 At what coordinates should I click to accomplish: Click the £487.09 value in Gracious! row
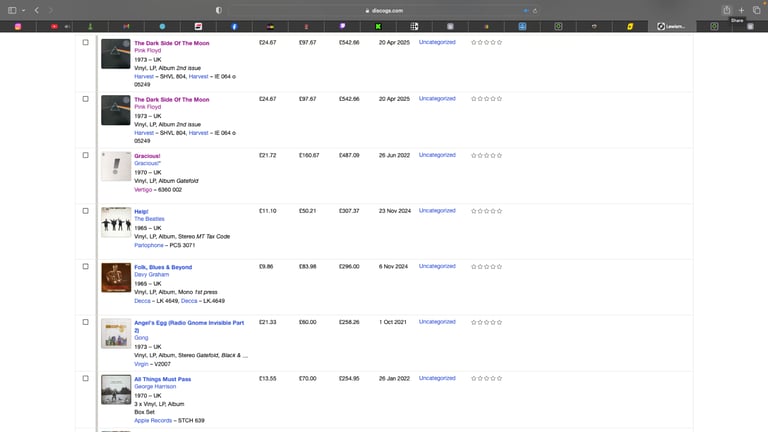(x=349, y=155)
